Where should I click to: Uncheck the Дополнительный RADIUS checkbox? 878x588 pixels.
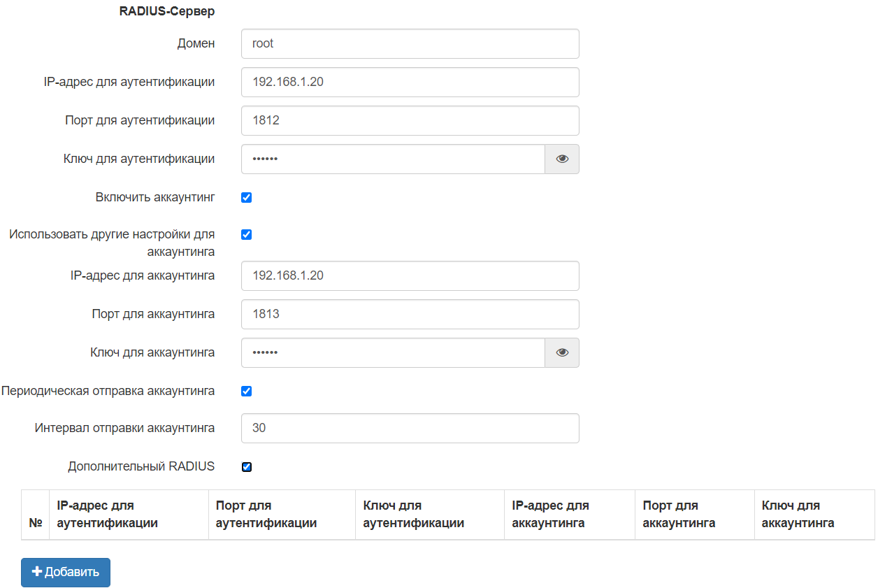click(x=246, y=466)
